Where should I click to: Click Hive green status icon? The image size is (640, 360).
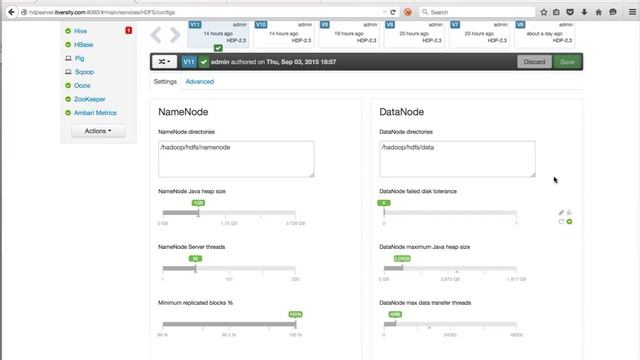[68, 31]
